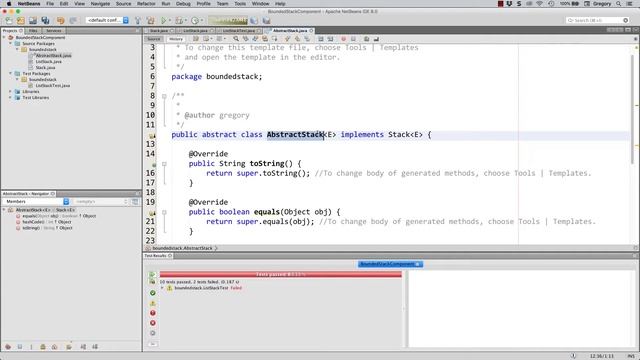Expand the failed boundedstack.ListStackTest result
Screen dimensions: 640x360
point(162,288)
